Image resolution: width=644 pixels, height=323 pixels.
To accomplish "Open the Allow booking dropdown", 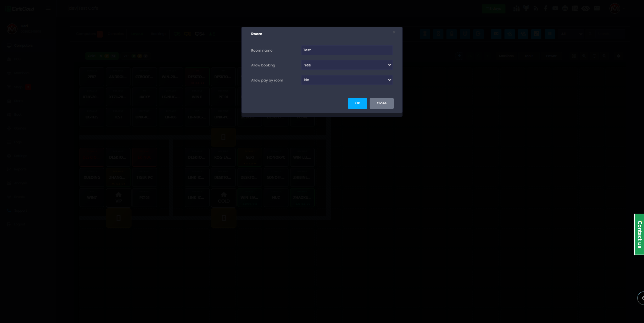I will point(347,65).
